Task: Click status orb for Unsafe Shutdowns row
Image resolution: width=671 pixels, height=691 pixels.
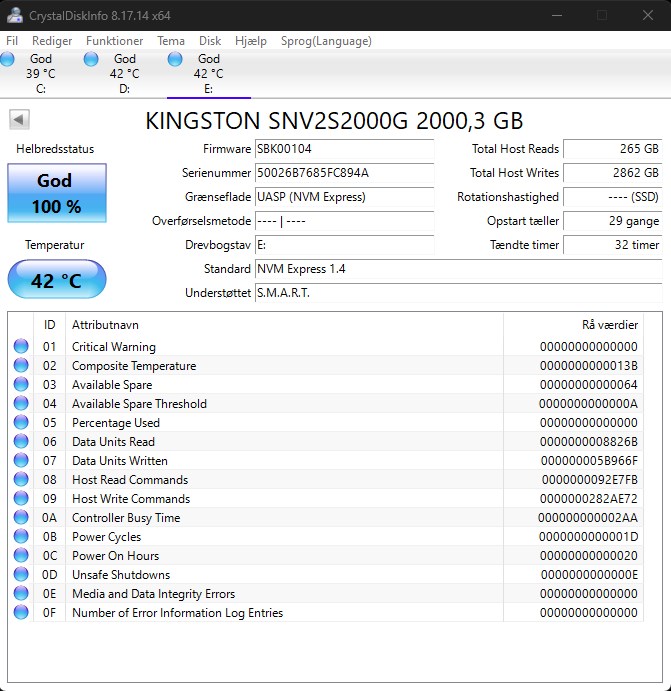Action: [x=21, y=574]
